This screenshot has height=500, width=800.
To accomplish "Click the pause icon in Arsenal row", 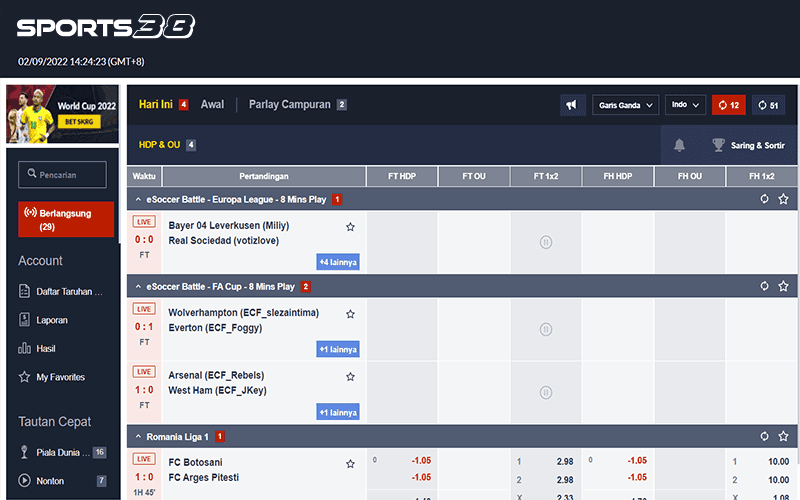I will (545, 392).
